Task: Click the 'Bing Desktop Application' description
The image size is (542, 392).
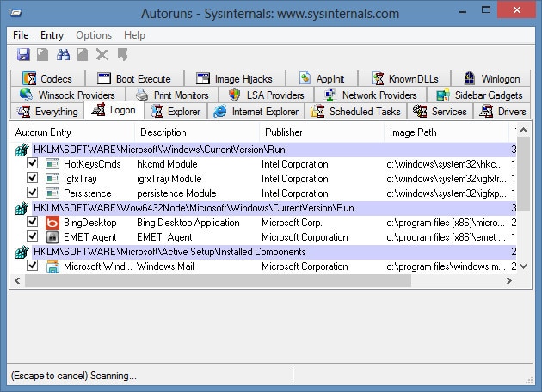Action: coord(188,223)
